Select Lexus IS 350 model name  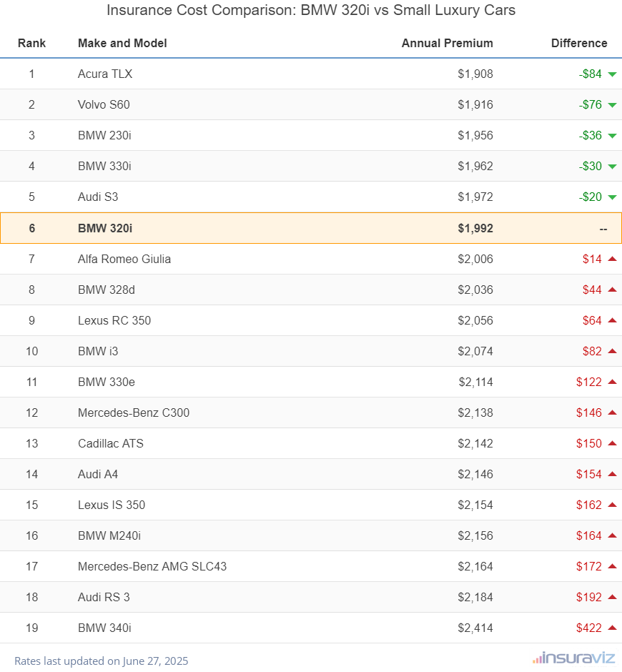pos(112,505)
